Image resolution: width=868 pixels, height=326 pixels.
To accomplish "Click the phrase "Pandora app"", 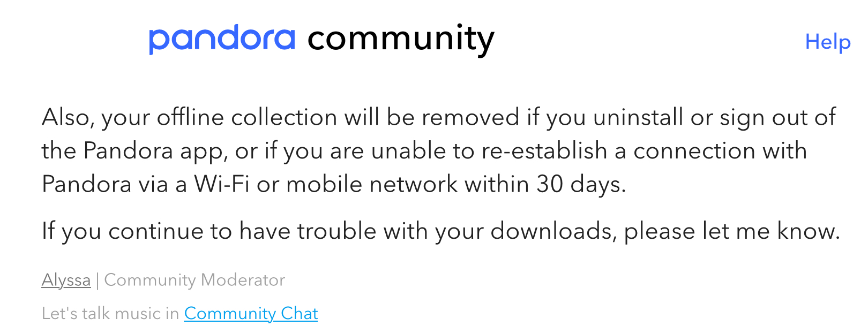I will [x=153, y=151].
